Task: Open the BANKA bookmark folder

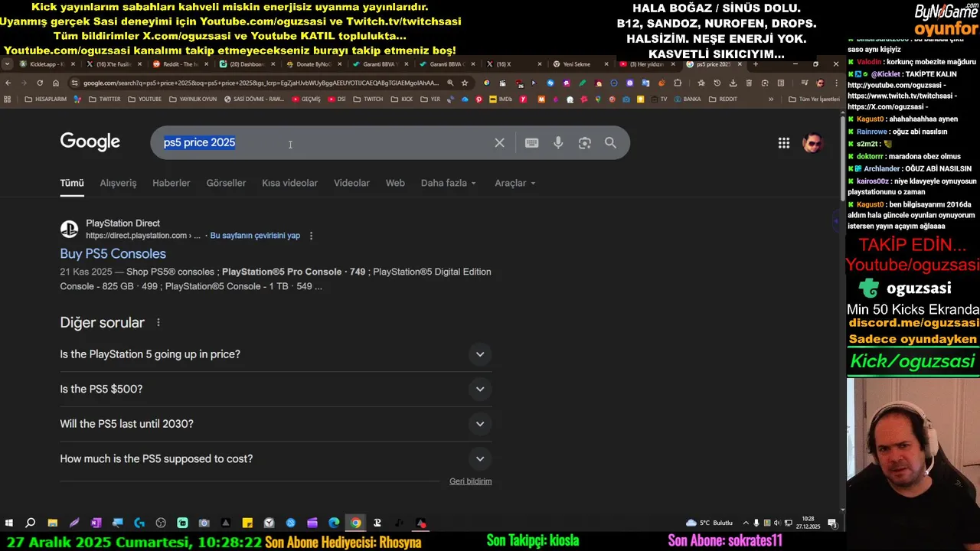Action: (x=686, y=99)
